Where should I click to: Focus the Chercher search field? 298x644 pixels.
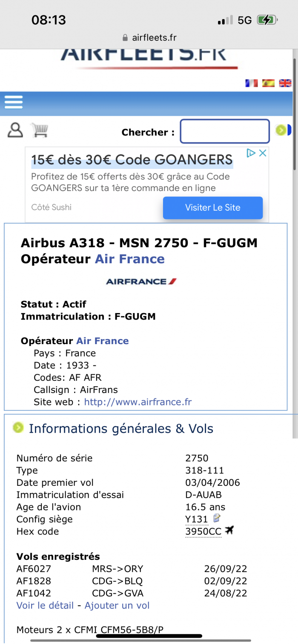225,131
